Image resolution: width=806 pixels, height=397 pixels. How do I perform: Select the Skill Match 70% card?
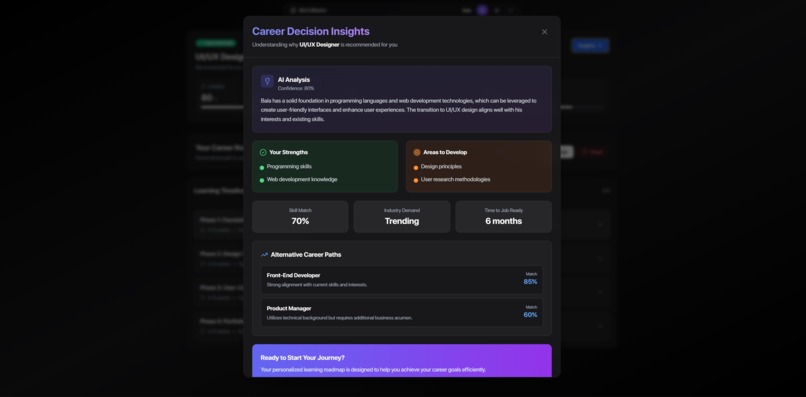point(300,217)
